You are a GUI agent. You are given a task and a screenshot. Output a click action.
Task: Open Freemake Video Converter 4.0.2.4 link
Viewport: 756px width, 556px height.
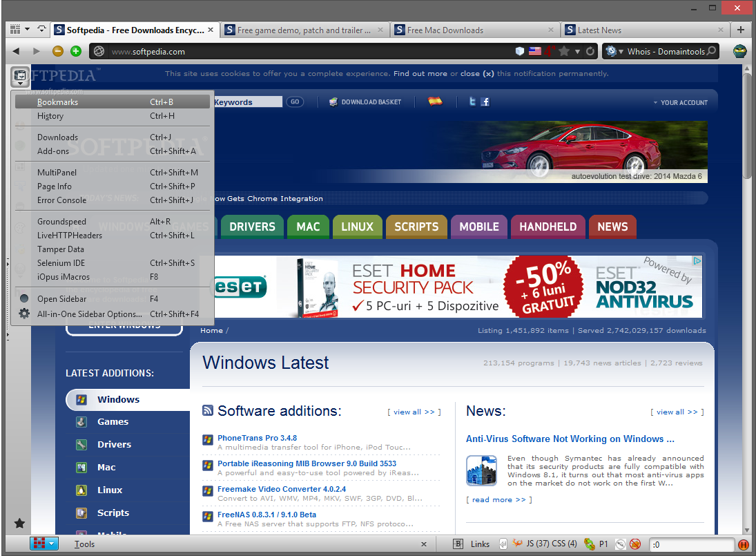pos(282,489)
